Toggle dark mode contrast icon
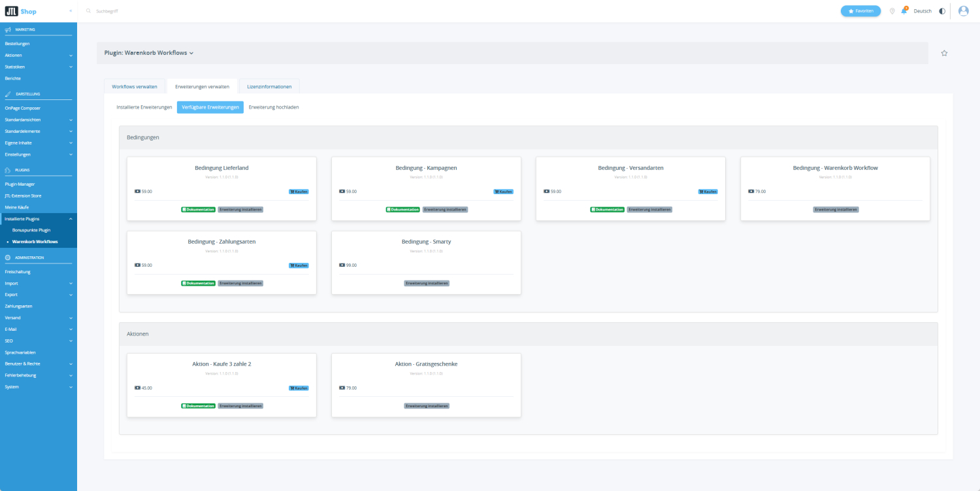980x491 pixels. click(941, 11)
